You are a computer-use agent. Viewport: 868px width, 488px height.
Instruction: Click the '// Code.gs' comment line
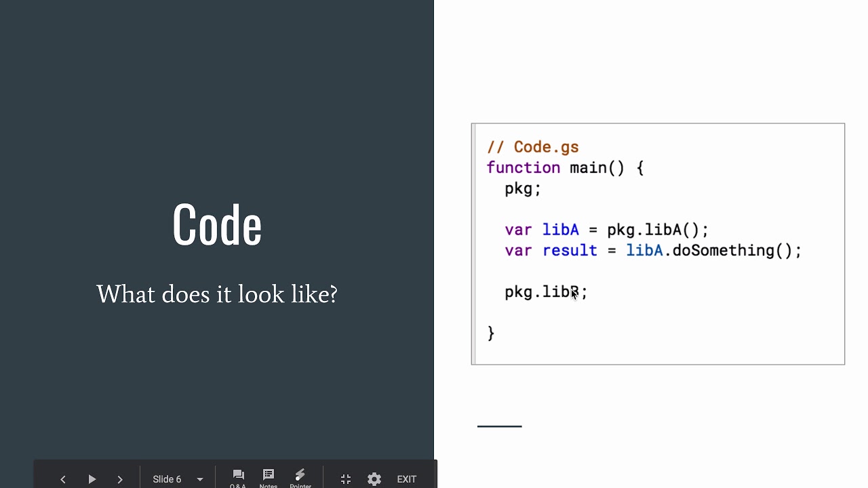click(x=533, y=147)
